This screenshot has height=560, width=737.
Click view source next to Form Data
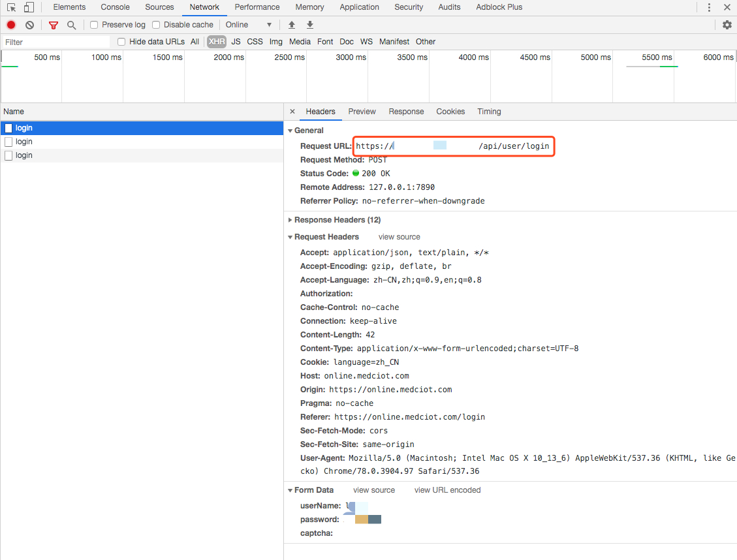coord(374,490)
